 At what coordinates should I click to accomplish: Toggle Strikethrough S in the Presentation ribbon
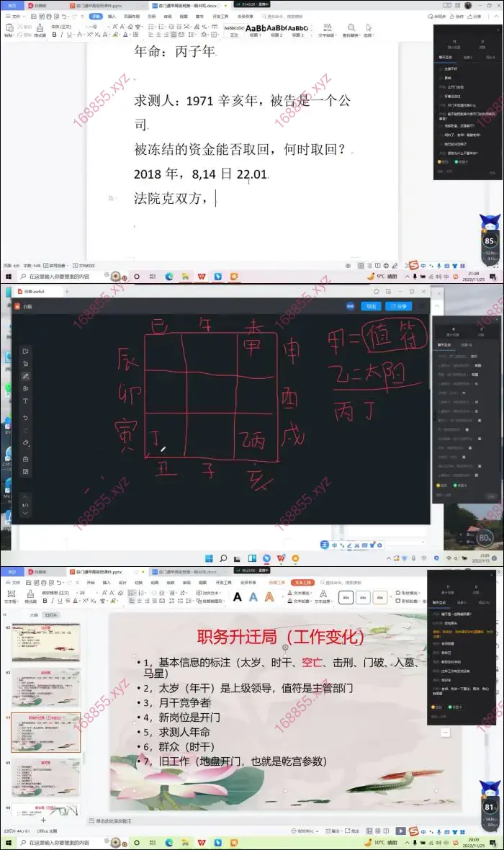(67, 601)
